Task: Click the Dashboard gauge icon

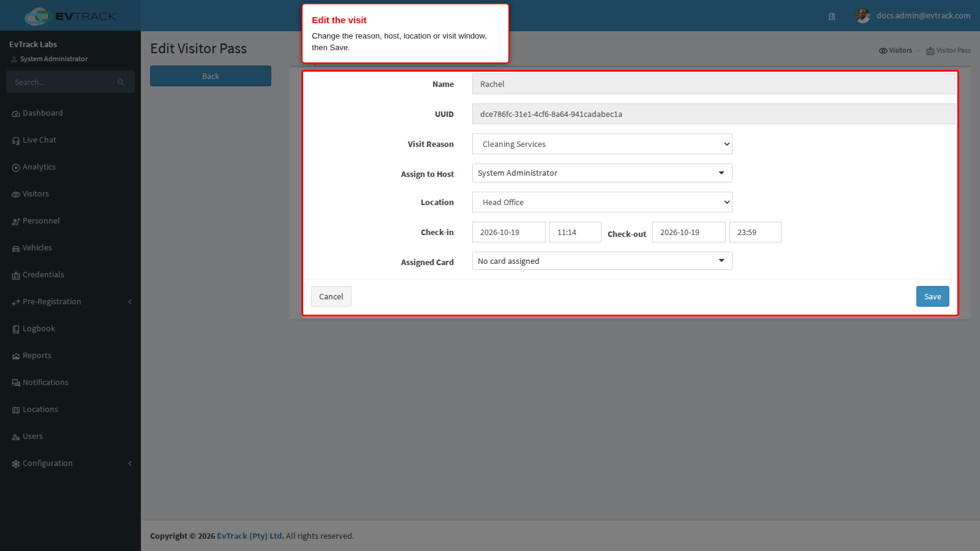Action: pos(16,114)
